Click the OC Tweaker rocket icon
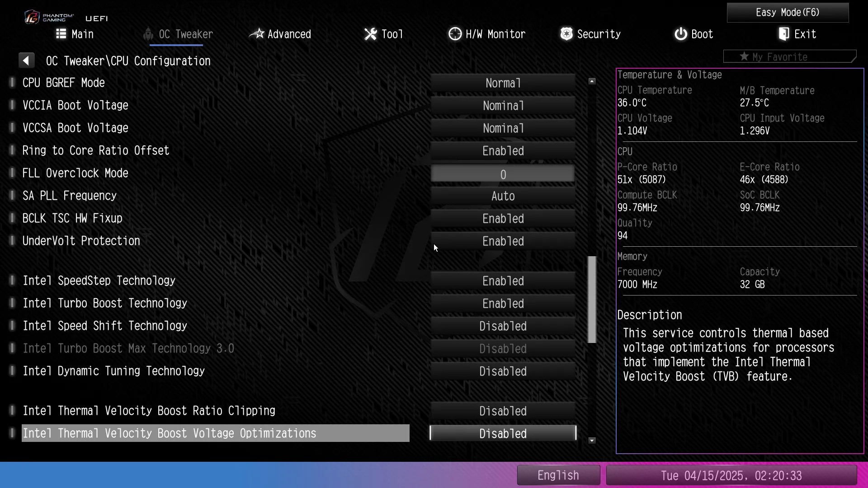The width and height of the screenshot is (868, 488). click(148, 34)
